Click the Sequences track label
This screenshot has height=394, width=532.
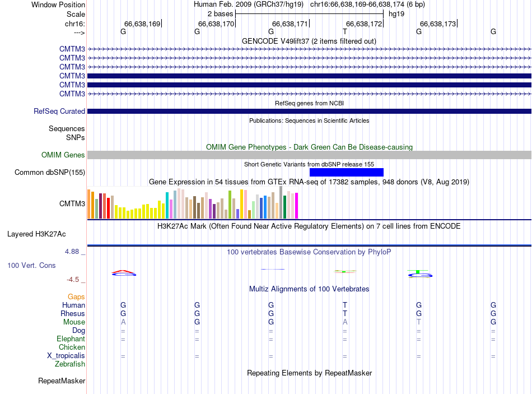pyautogui.click(x=67, y=128)
